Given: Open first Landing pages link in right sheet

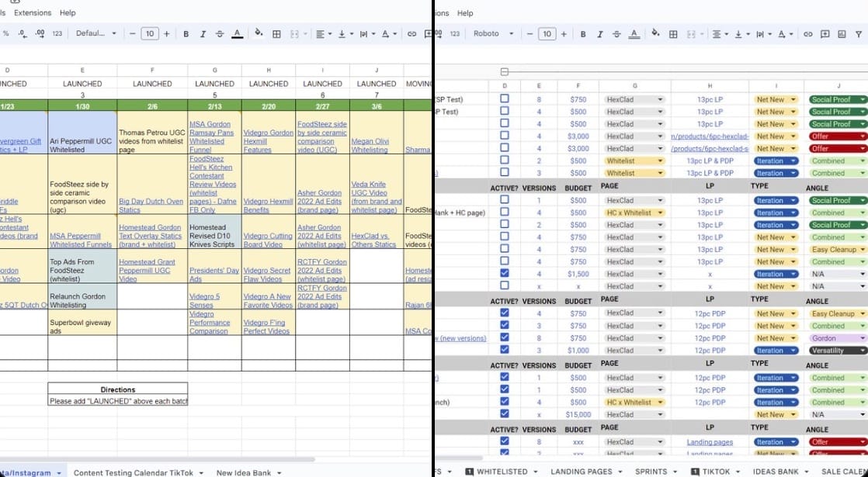Looking at the screenshot, I should (709, 442).
